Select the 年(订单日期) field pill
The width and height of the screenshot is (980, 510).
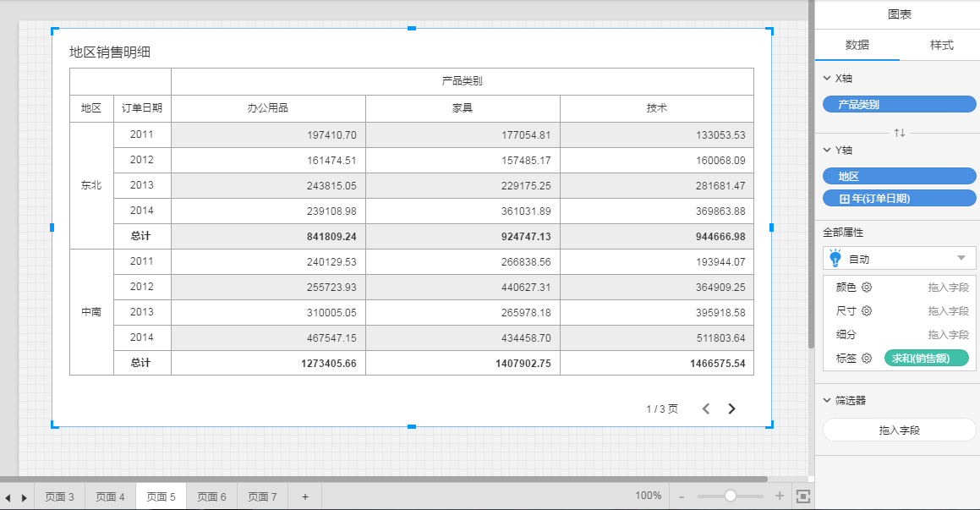point(899,199)
